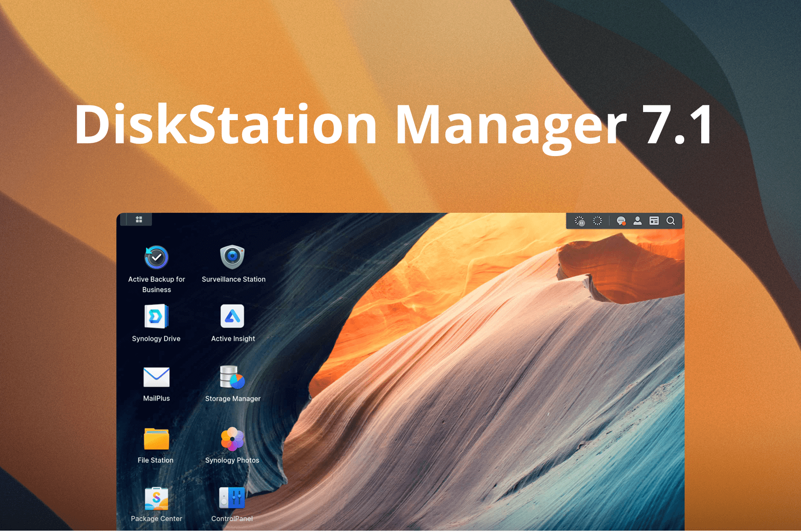The height and width of the screenshot is (532, 801).
Task: Open the taskbar Search magnifier
Action: pos(670,221)
